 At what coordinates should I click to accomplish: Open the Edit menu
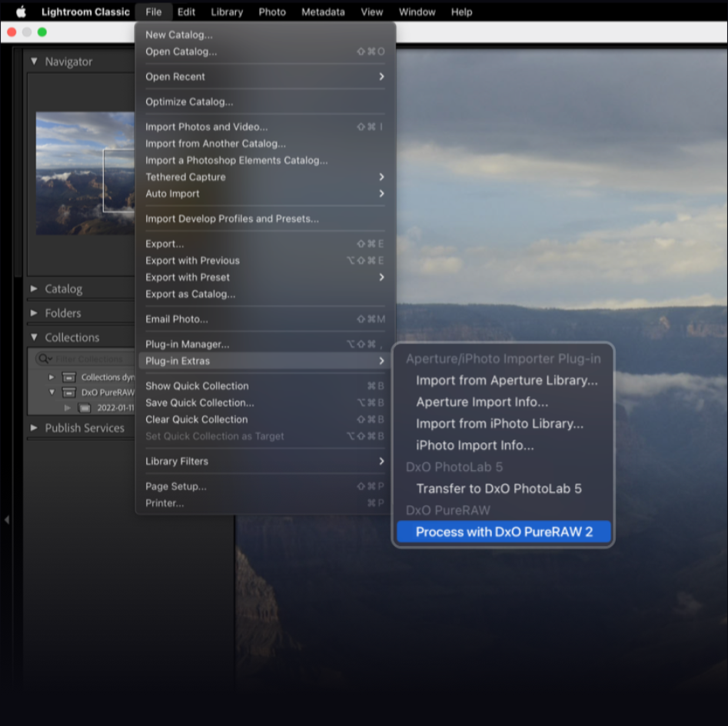(186, 12)
